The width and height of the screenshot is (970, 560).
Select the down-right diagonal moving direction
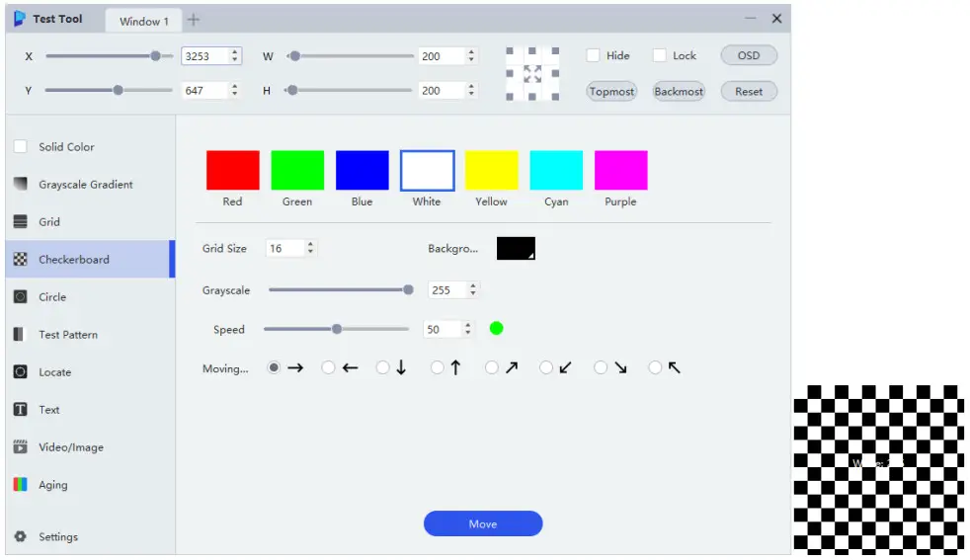click(x=600, y=367)
